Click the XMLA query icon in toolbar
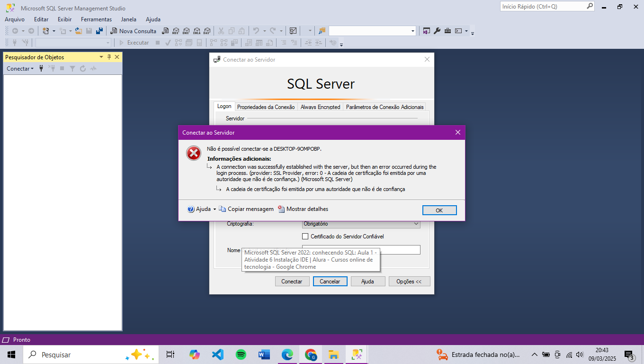The height and width of the screenshot is (364, 644). [x=197, y=31]
